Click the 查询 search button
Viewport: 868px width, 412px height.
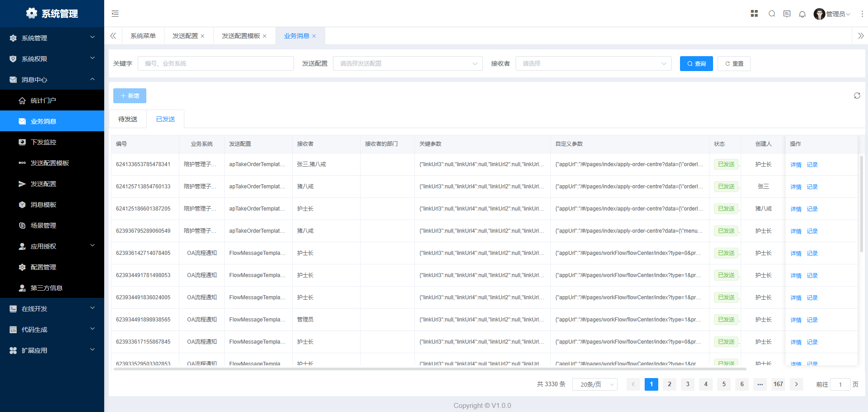pyautogui.click(x=696, y=64)
